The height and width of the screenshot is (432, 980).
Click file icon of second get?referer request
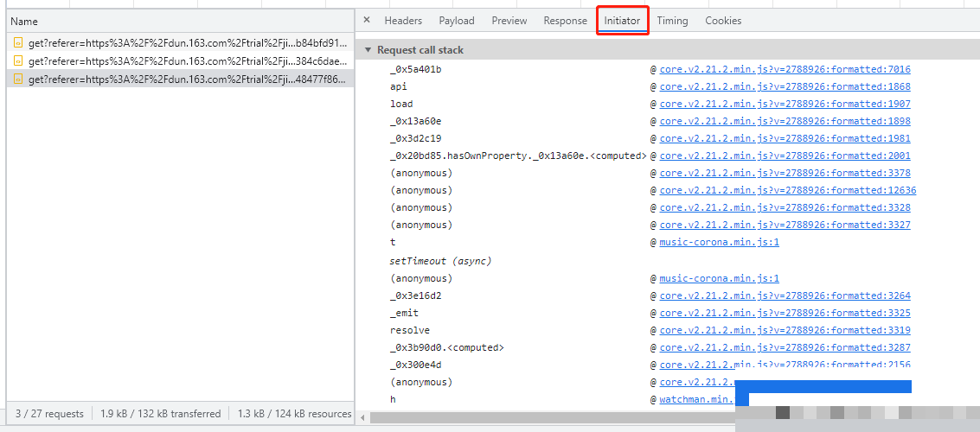pyautogui.click(x=17, y=61)
